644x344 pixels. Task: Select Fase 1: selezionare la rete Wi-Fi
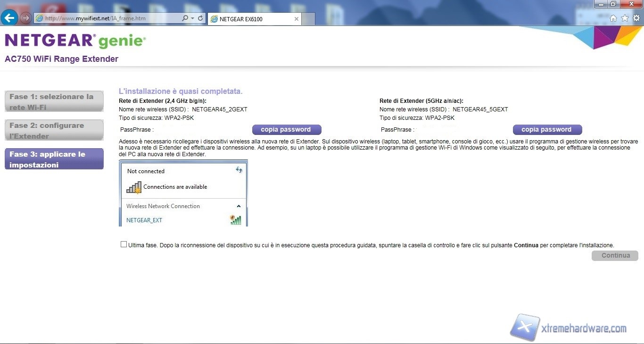pos(54,101)
